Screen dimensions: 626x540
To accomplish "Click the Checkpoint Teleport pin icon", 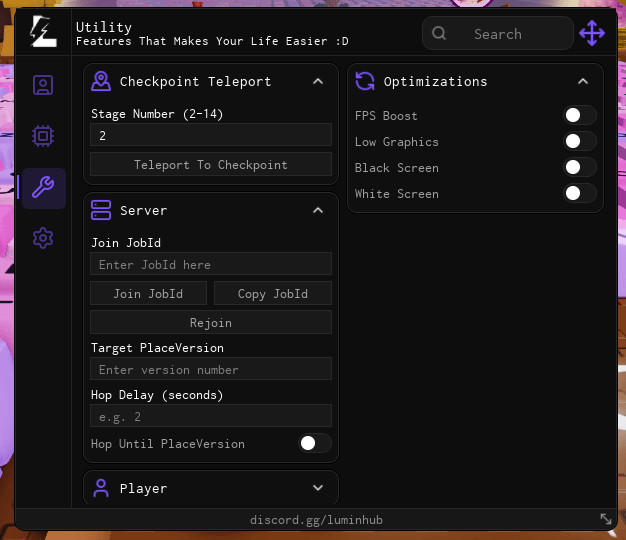I will pyautogui.click(x=101, y=81).
